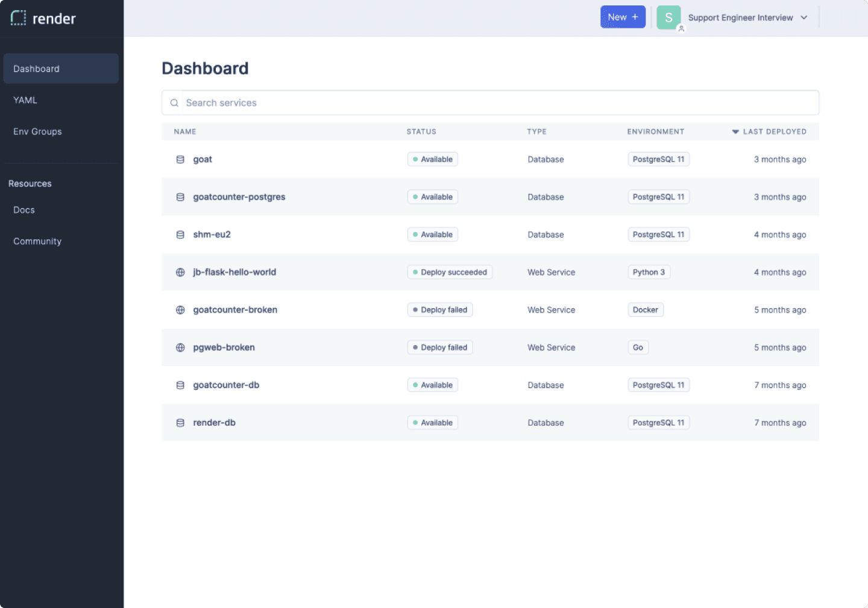
Task: Click the Deploy succeeded status badge
Action: coord(450,272)
